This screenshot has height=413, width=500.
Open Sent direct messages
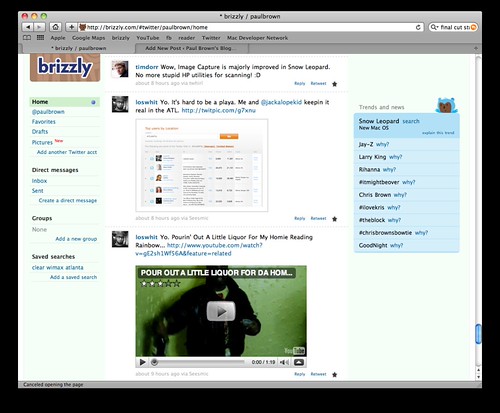(37, 191)
